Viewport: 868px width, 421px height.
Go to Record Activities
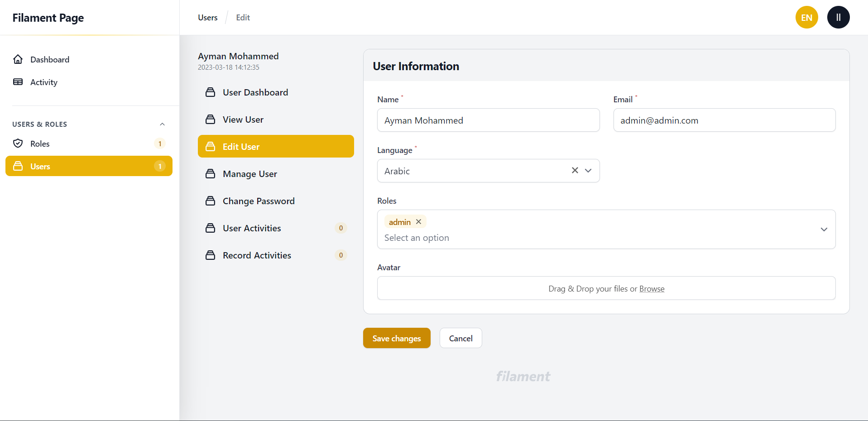coord(257,255)
